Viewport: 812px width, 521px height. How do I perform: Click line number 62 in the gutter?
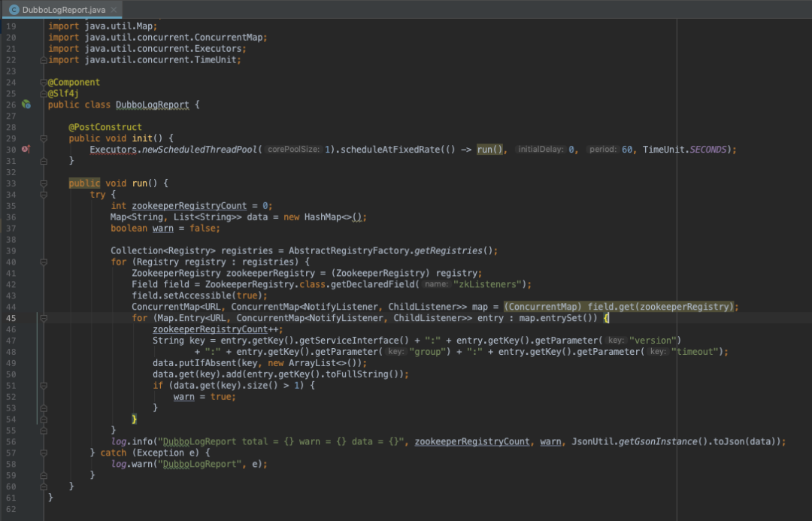[11, 509]
